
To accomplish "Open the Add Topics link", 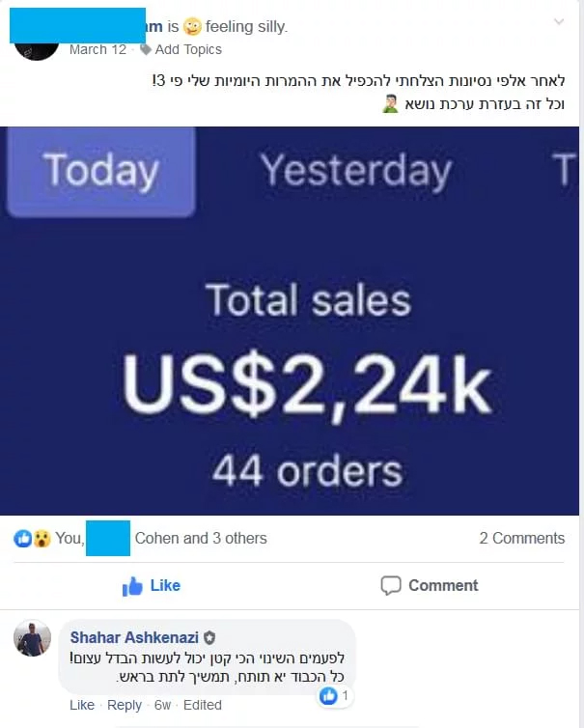I will click(x=188, y=49).
